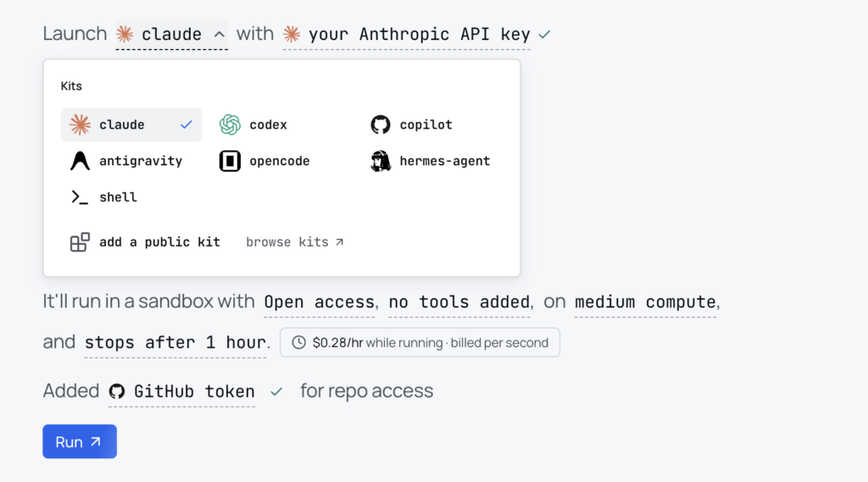Click the blue Run button
The width and height of the screenshot is (868, 482).
(x=80, y=441)
